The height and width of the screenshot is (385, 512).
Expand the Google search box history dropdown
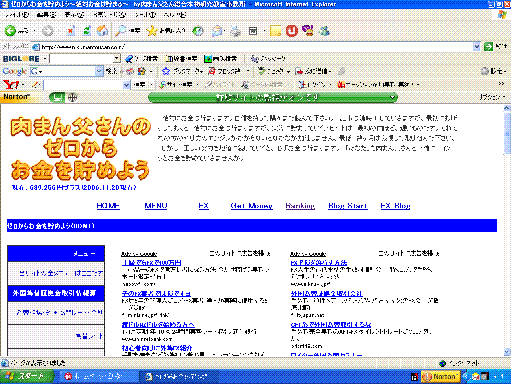[x=99, y=71]
